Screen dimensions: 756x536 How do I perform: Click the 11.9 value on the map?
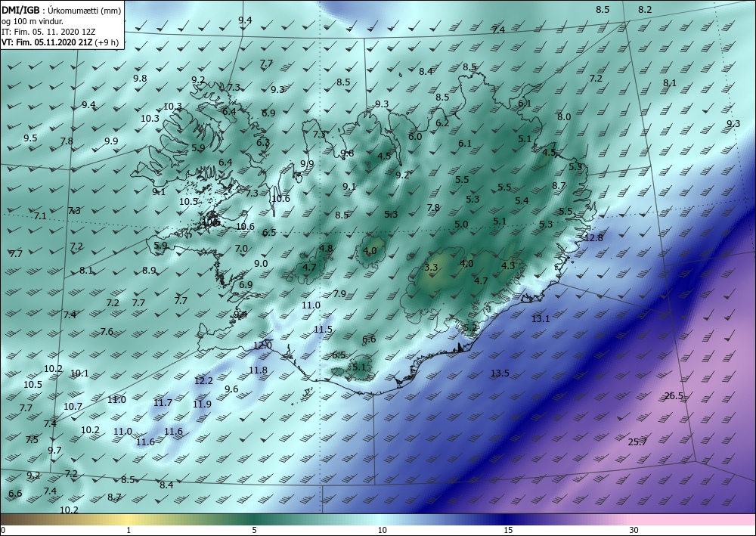(x=202, y=404)
